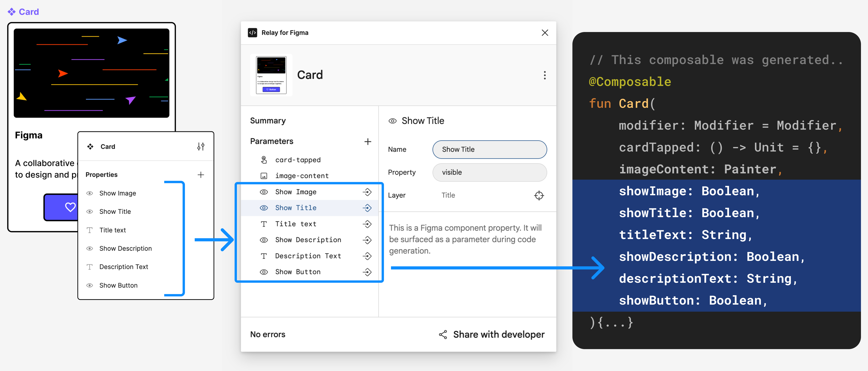868x371 pixels.
Task: Click the Name input field for Show Title
Action: (489, 149)
